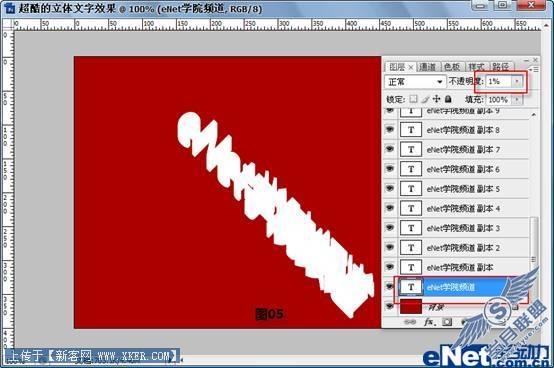Click the lock image pixels brush icon

(x=425, y=99)
